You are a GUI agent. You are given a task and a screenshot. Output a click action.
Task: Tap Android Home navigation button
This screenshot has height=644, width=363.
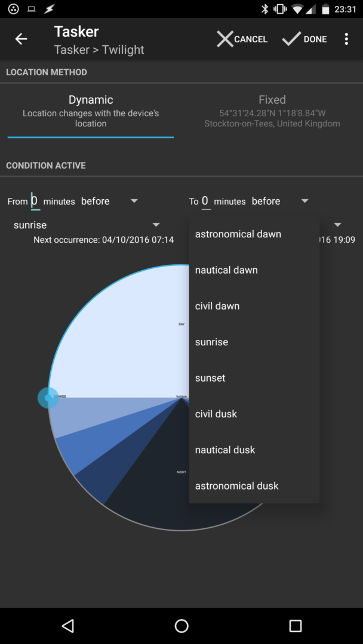click(181, 625)
